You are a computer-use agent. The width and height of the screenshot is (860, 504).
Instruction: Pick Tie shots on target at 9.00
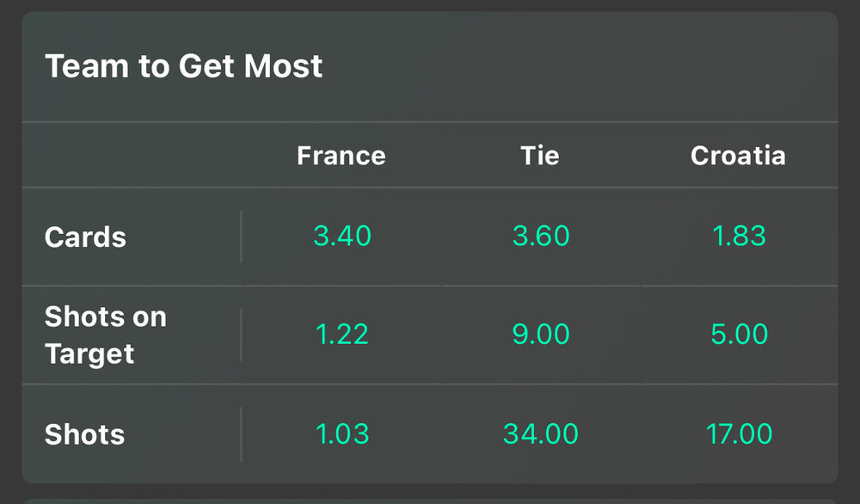(x=541, y=335)
